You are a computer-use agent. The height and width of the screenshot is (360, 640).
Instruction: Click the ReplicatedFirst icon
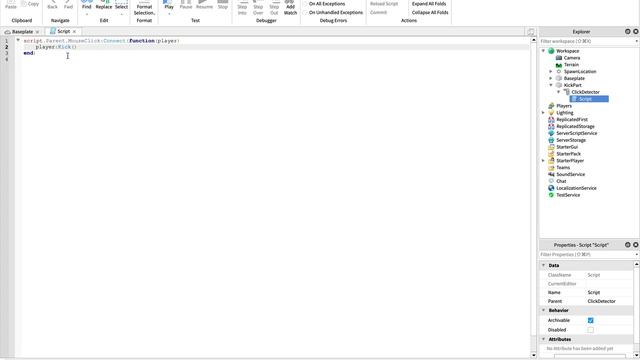[x=551, y=120]
